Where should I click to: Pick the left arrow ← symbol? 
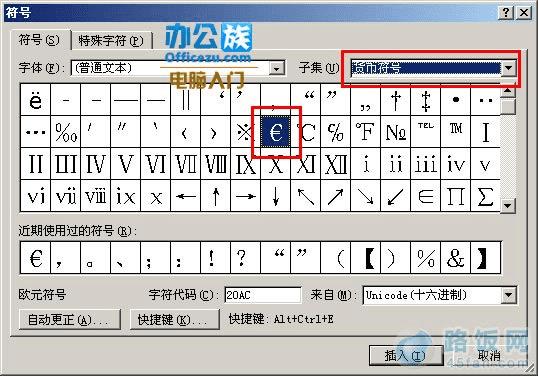(x=186, y=196)
